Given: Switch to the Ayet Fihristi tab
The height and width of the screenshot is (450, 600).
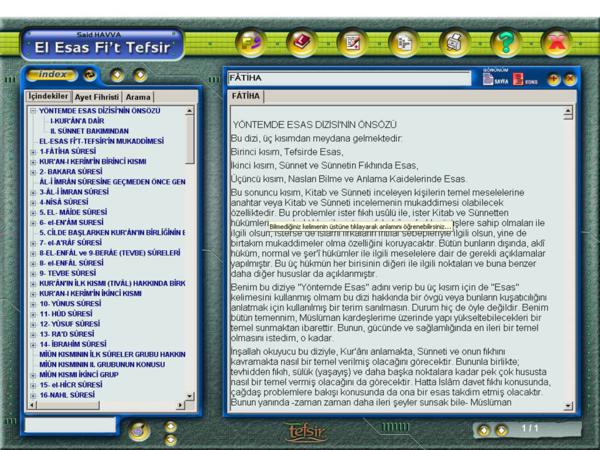Looking at the screenshot, I should 97,97.
